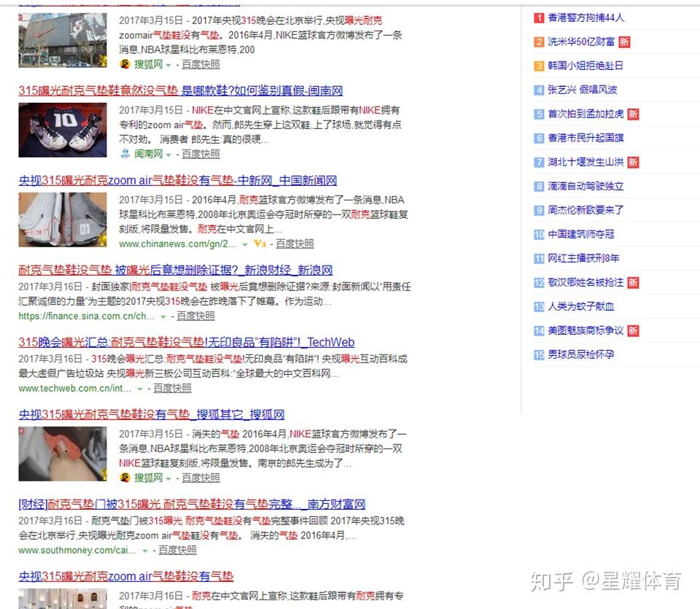
Task: Expand the arrow beside finance.sina.com.cn URL
Action: [x=163, y=317]
